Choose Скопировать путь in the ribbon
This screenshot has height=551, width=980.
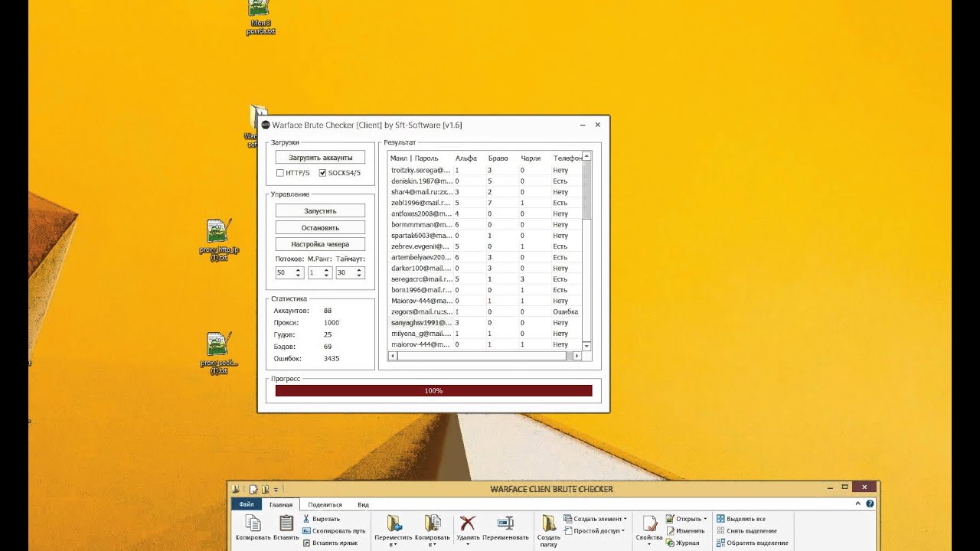(334, 530)
